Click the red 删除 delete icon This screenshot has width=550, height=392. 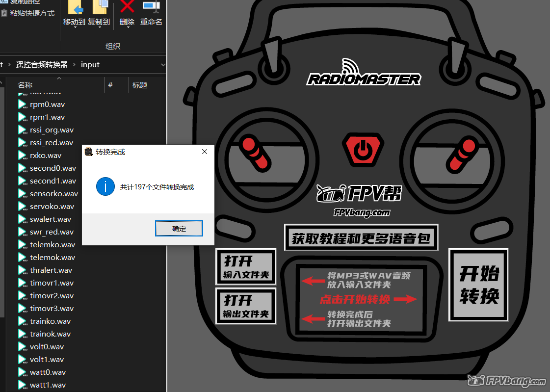pyautogui.click(x=127, y=6)
